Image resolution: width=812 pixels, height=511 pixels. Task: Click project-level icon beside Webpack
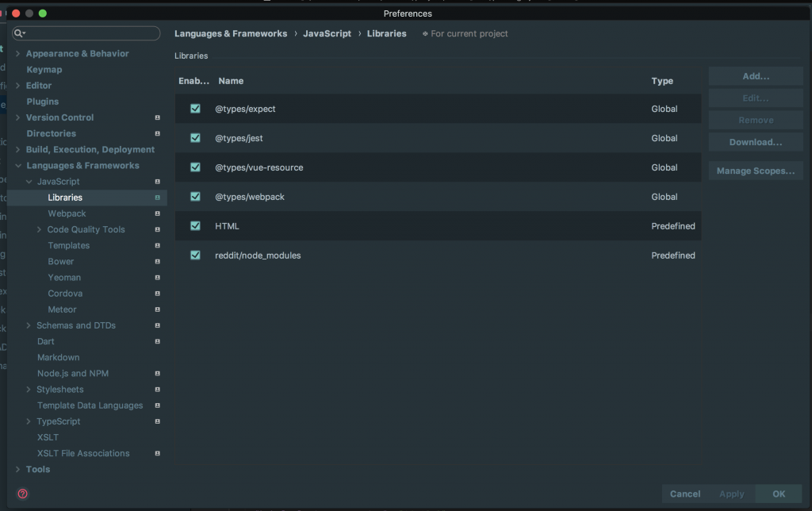(x=157, y=213)
